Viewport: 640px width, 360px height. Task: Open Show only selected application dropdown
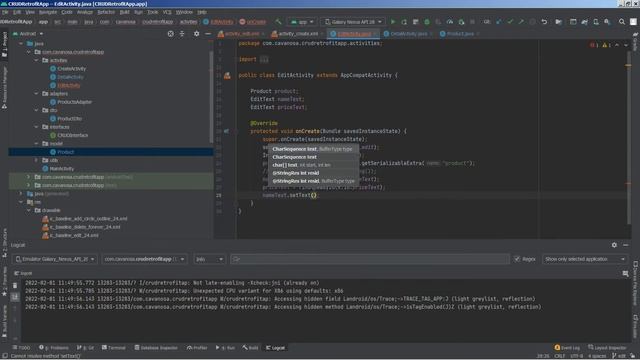(x=584, y=259)
